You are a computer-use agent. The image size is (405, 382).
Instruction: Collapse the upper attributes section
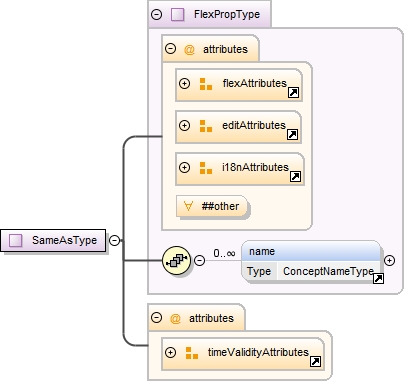[x=170, y=49]
